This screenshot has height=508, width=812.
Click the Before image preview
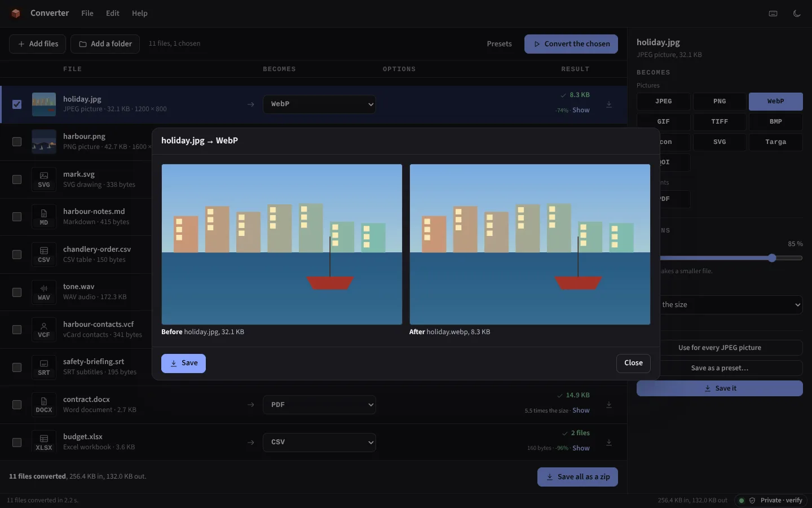[282, 244]
